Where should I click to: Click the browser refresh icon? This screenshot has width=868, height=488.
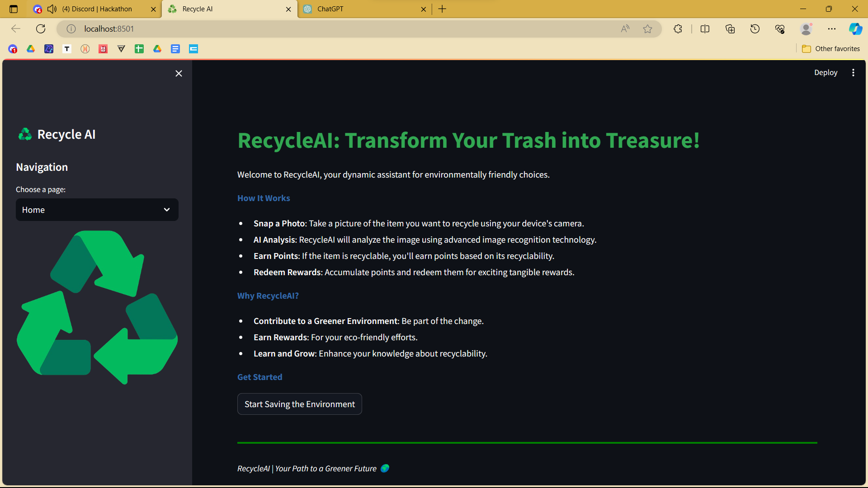pyautogui.click(x=41, y=29)
